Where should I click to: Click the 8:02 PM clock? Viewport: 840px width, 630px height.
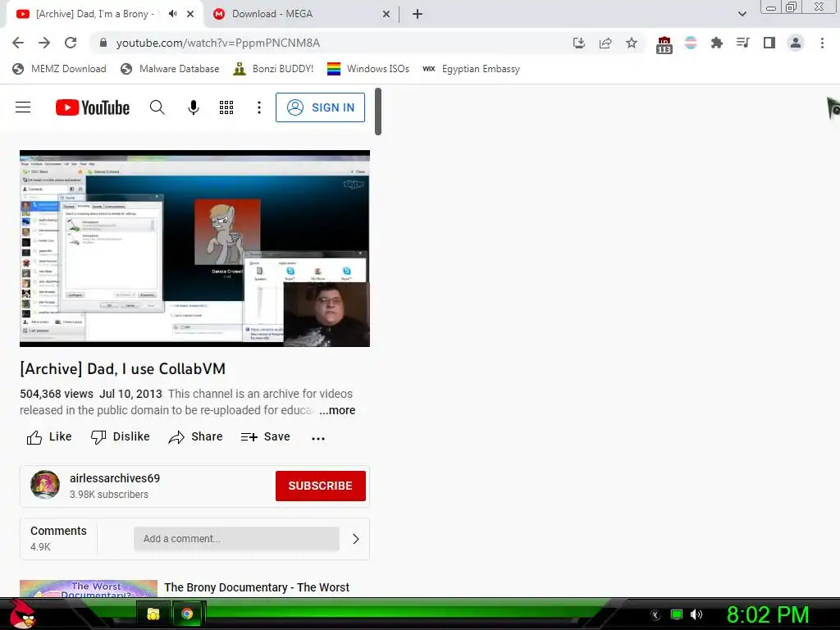point(768,614)
